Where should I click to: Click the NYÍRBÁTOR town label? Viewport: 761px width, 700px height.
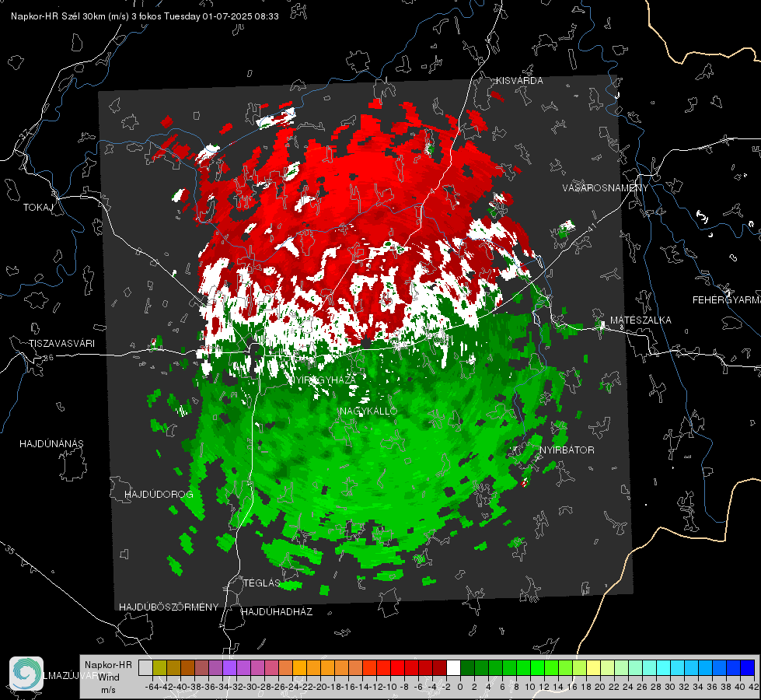tap(567, 450)
